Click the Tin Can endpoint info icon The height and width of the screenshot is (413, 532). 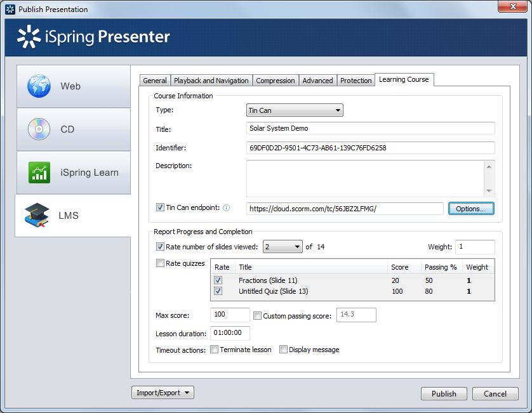point(226,208)
